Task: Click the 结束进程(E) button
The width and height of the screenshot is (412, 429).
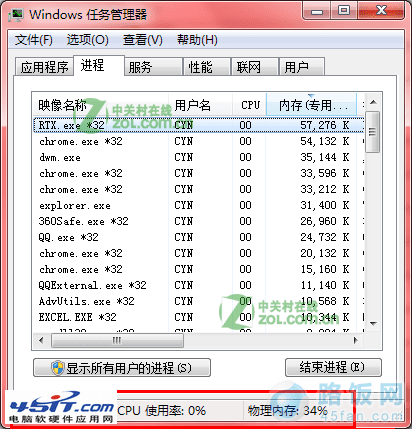Action: click(333, 368)
